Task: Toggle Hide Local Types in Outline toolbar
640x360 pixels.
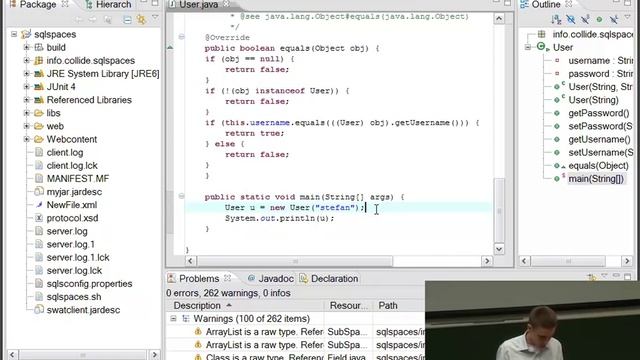Action: click(613, 19)
